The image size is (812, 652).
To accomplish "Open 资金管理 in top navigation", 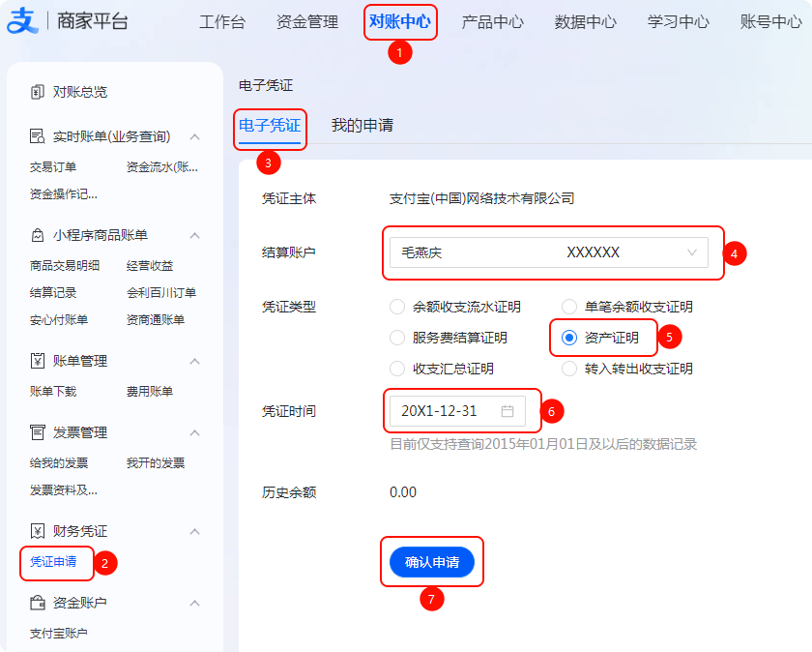I will coord(307,22).
